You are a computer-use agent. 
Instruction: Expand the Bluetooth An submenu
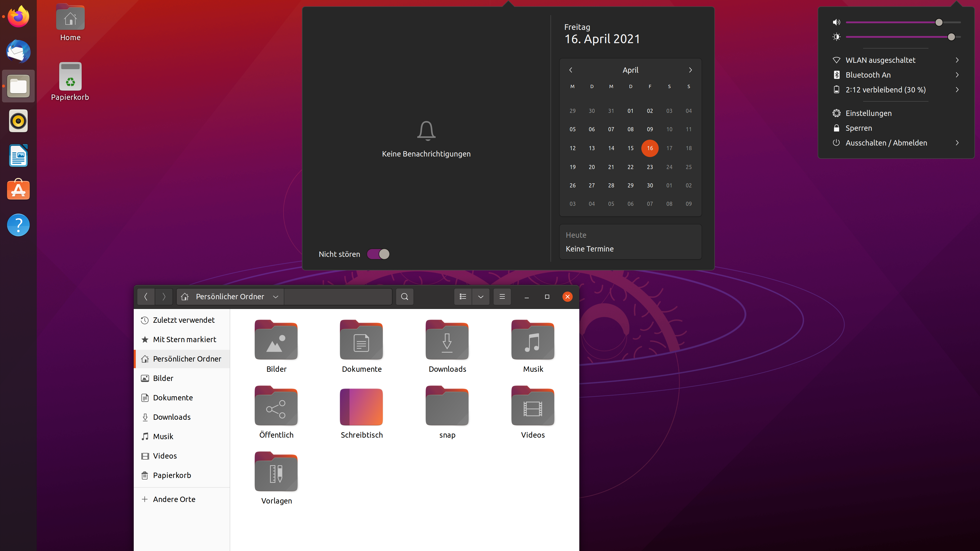click(957, 75)
